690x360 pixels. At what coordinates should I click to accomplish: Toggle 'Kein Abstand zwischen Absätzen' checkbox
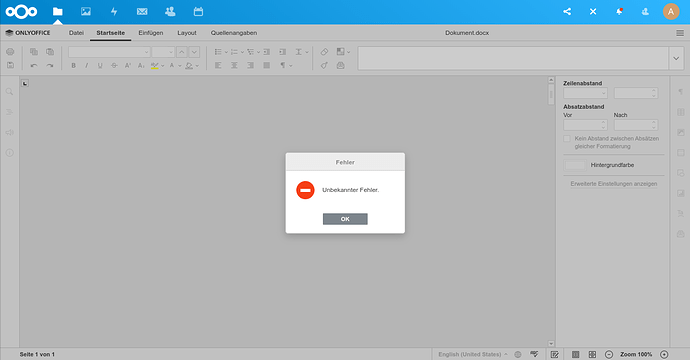point(567,139)
